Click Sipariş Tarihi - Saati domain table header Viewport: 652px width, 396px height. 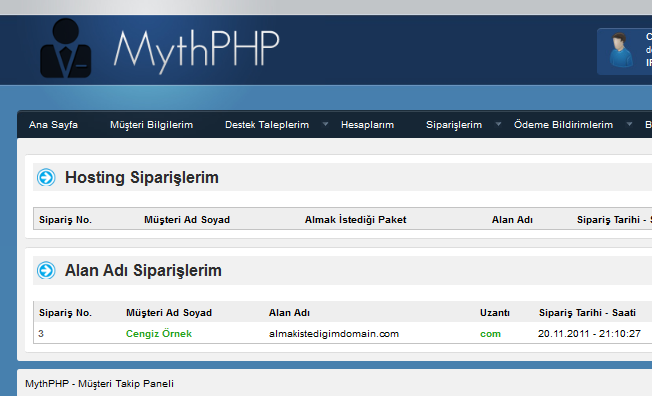(x=588, y=313)
